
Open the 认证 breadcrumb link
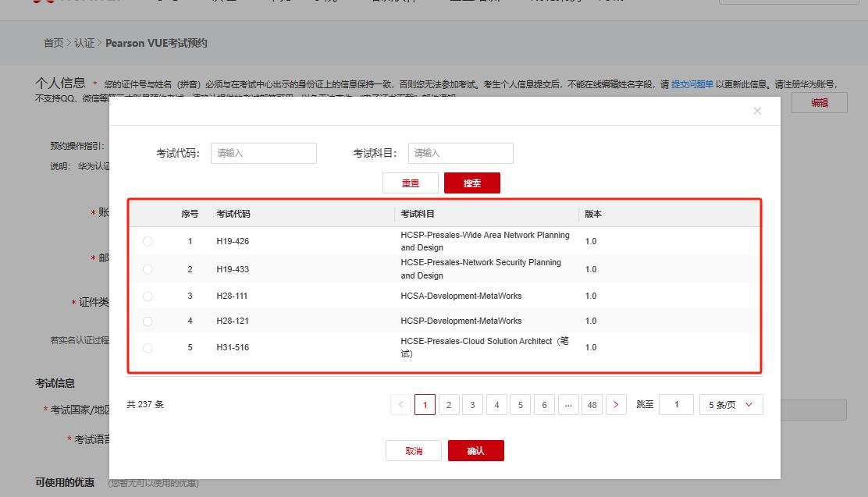84,43
